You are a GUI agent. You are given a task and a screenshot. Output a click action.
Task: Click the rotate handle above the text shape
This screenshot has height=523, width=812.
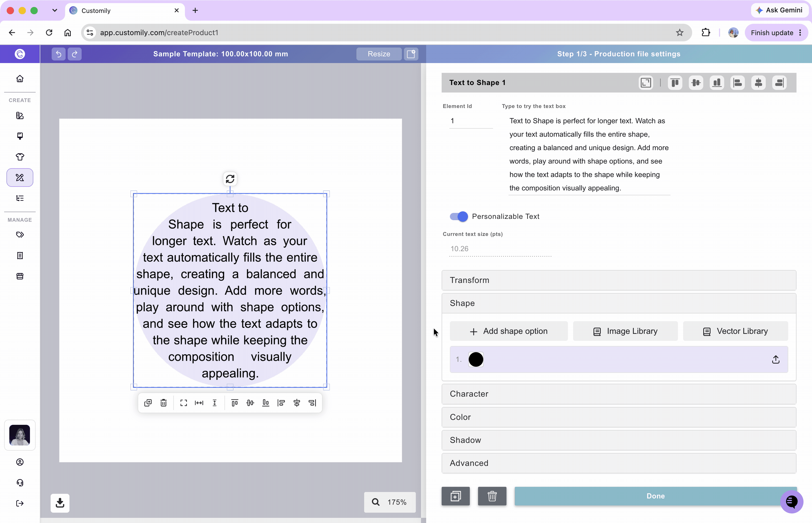[x=230, y=179]
